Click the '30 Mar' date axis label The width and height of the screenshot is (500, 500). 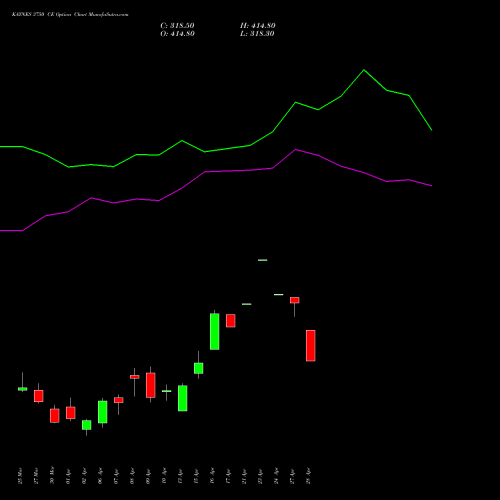tap(52, 476)
